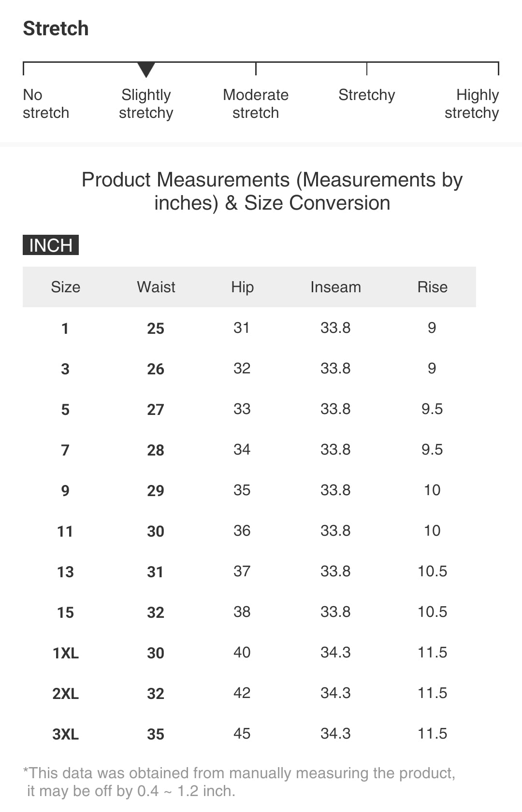Select the size 1XL row label
Screen dimensions: 522x812
point(66,653)
